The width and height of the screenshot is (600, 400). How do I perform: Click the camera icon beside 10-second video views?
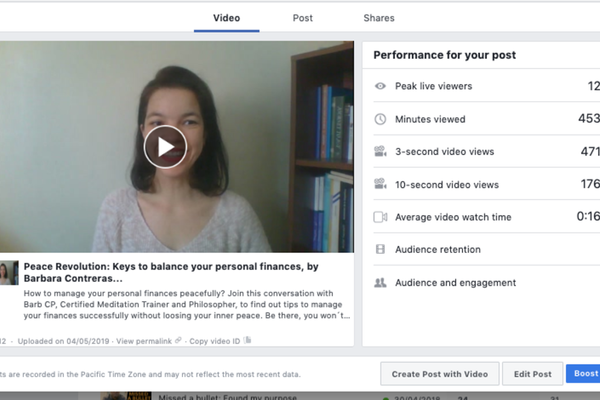tap(380, 184)
